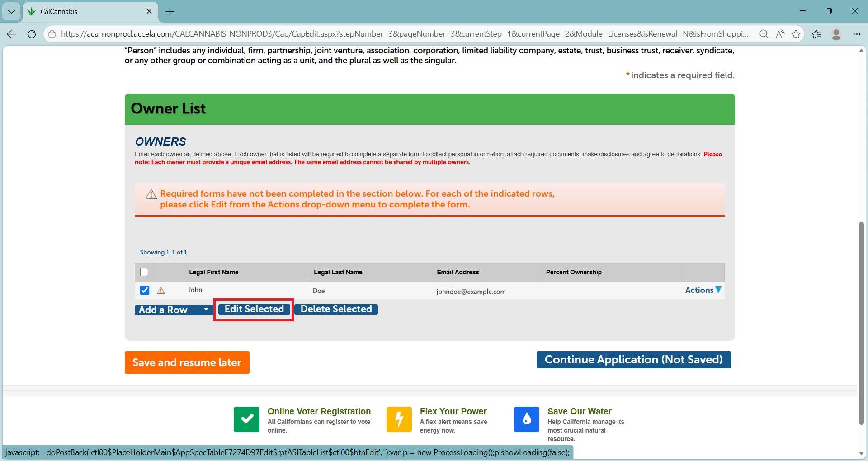The width and height of the screenshot is (868, 461).
Task: Open the favorites list
Action: (816, 34)
